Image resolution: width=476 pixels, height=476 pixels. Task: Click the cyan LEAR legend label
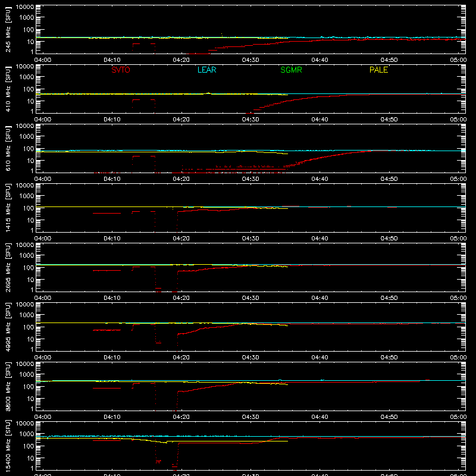coord(206,70)
